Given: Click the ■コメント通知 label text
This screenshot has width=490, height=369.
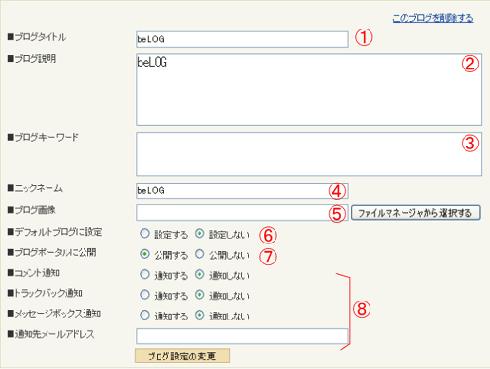Looking at the screenshot, I should (x=34, y=273).
